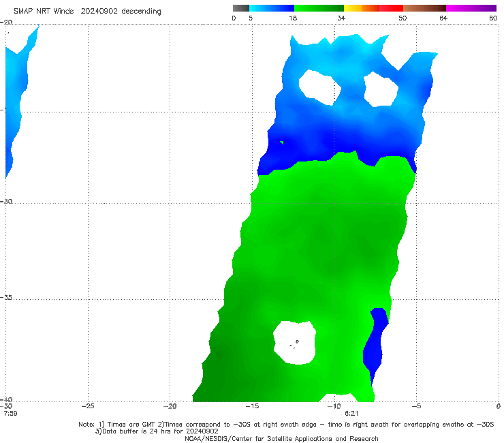504x443 pixels.
Task: Click the color bar label "64"
Action: pyautogui.click(x=443, y=18)
